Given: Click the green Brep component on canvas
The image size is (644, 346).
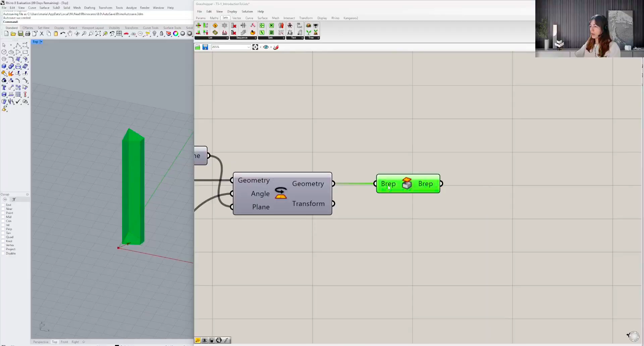Looking at the screenshot, I should (x=408, y=184).
